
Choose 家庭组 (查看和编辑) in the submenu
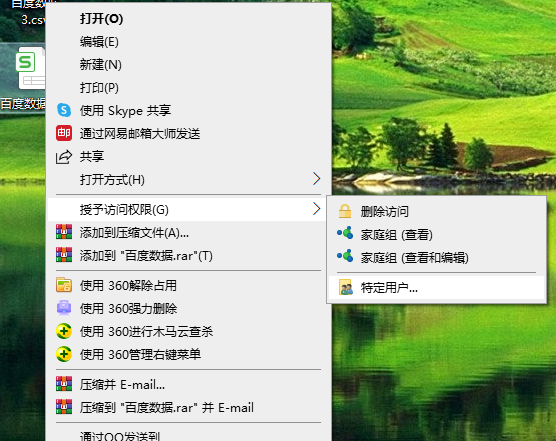pos(415,257)
